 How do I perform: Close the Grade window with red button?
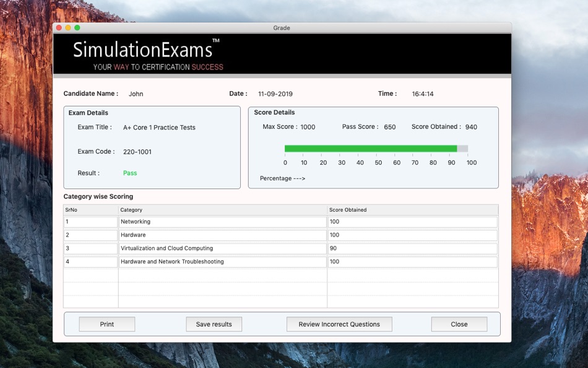click(59, 28)
